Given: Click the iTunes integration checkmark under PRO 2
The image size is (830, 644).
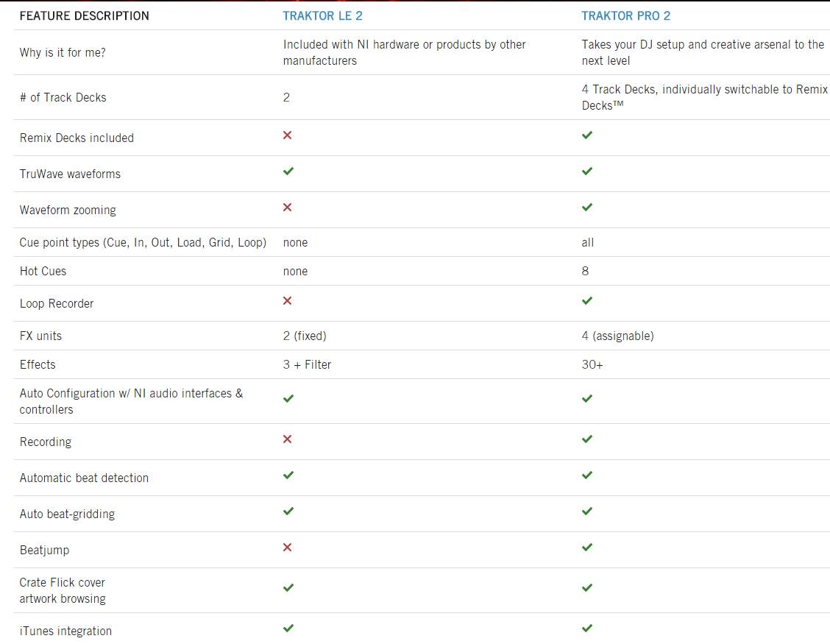Looking at the screenshot, I should pos(586,629).
